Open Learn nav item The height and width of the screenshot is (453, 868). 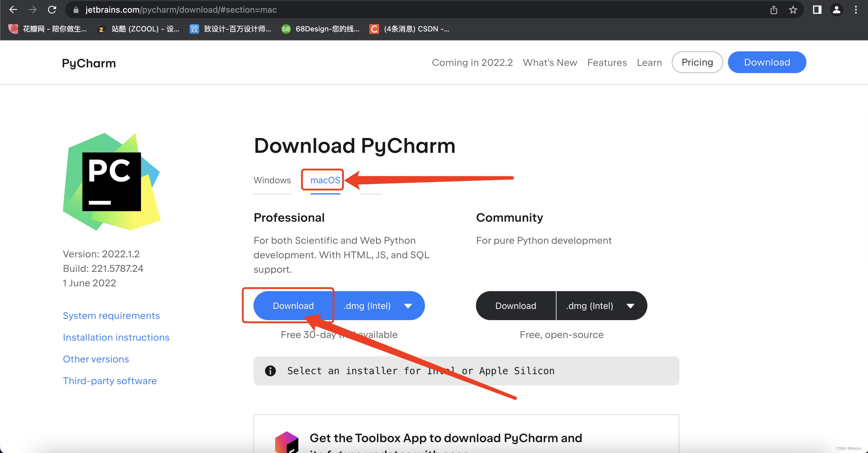[x=649, y=62]
